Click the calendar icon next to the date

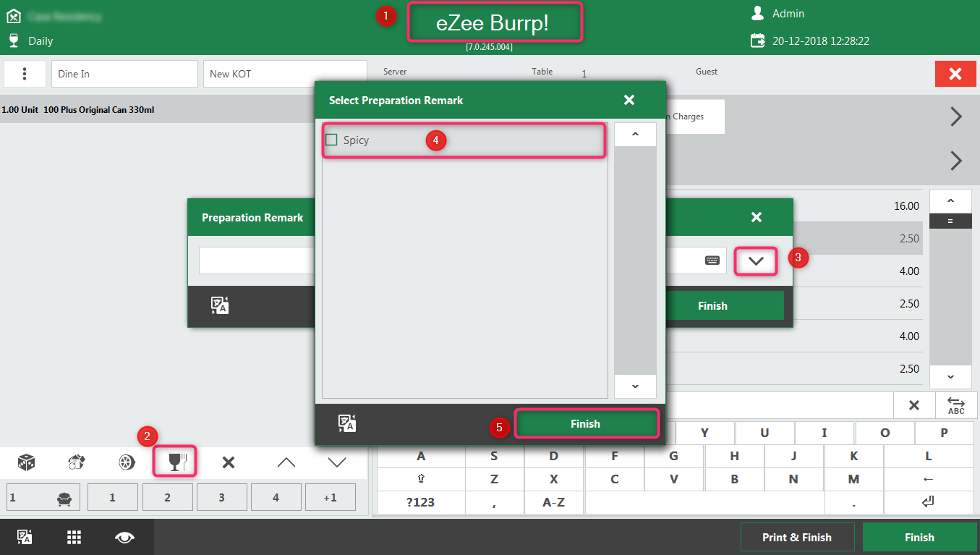(758, 41)
